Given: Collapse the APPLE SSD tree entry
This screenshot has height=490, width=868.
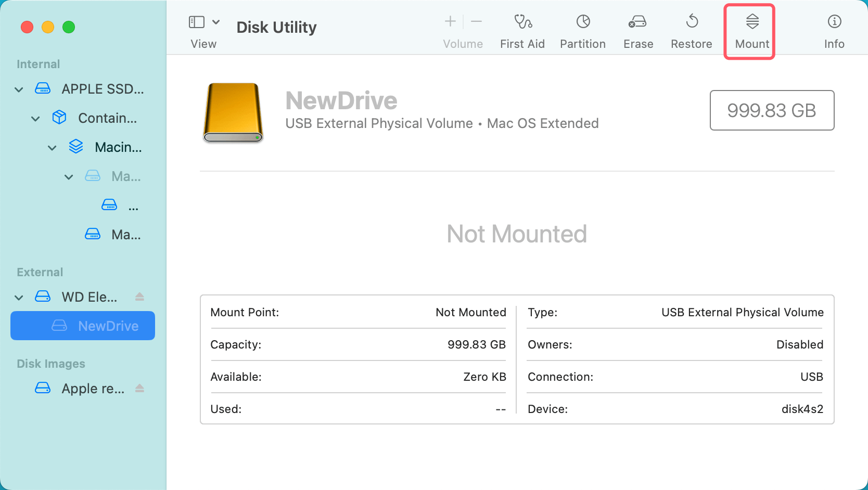Looking at the screenshot, I should click(x=19, y=89).
